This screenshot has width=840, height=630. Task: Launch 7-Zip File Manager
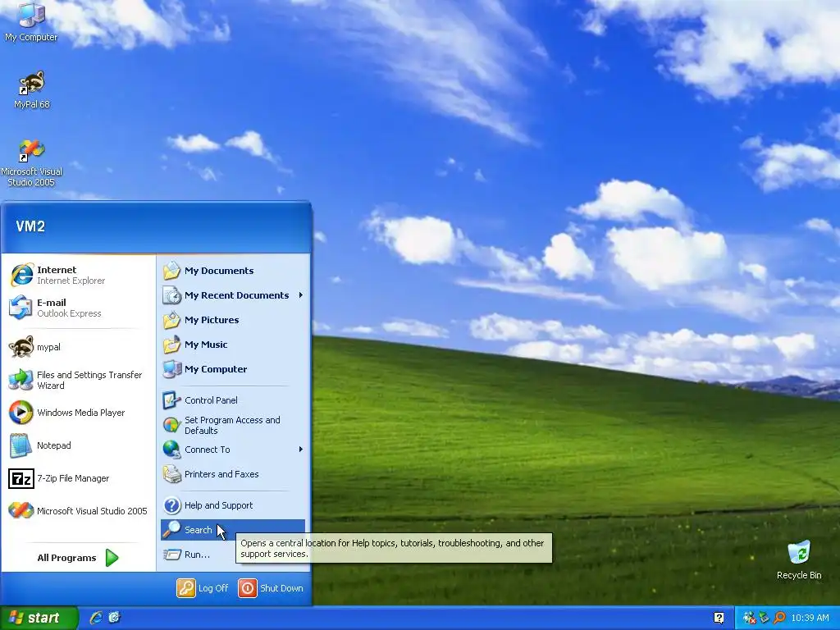click(x=79, y=478)
